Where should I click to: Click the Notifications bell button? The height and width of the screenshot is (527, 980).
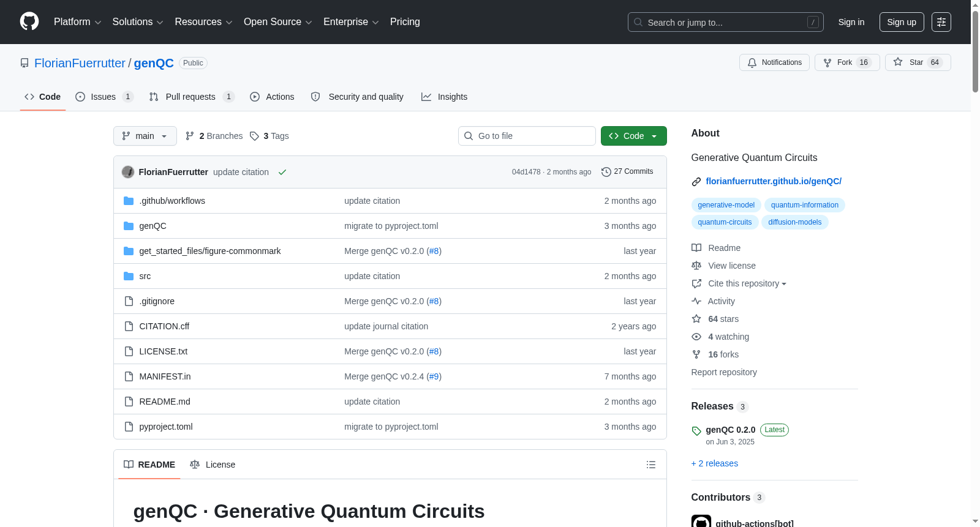click(x=774, y=62)
